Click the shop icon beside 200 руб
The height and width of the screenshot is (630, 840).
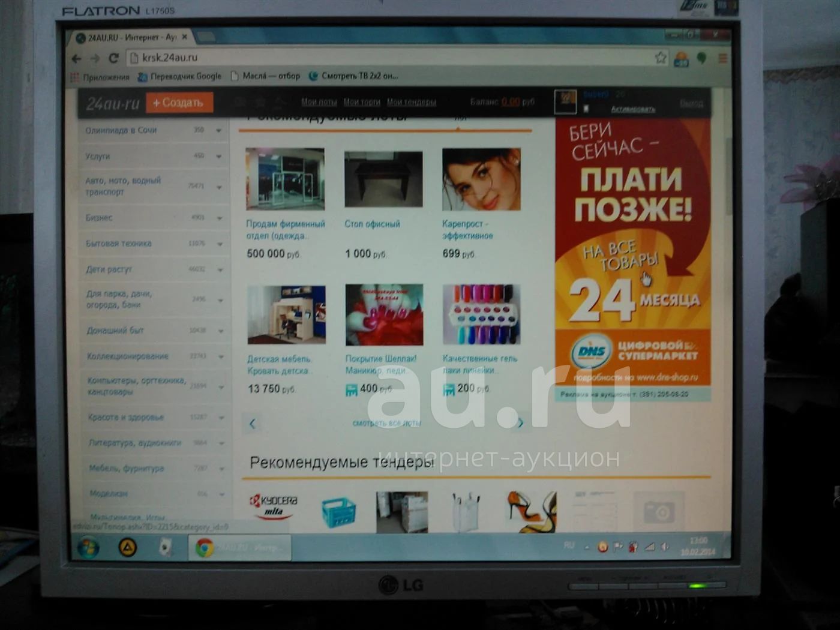point(449,390)
